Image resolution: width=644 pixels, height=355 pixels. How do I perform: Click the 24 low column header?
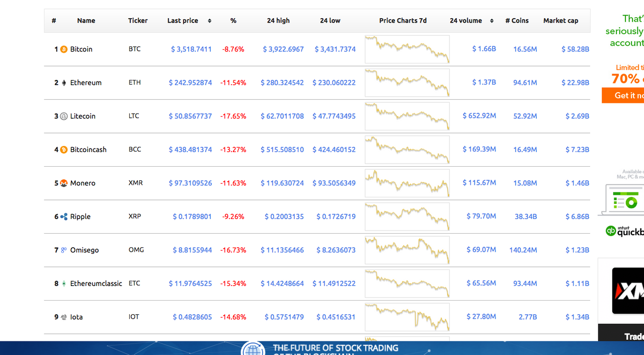[x=330, y=21]
